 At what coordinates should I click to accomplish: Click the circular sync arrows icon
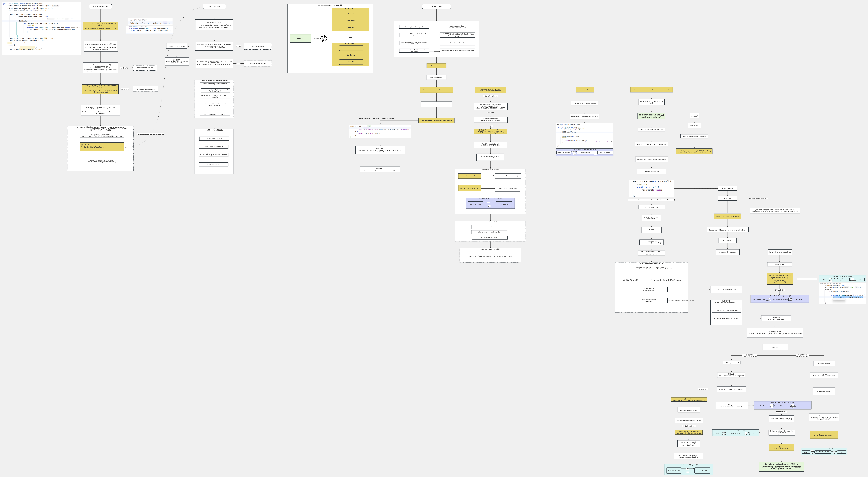coord(324,38)
